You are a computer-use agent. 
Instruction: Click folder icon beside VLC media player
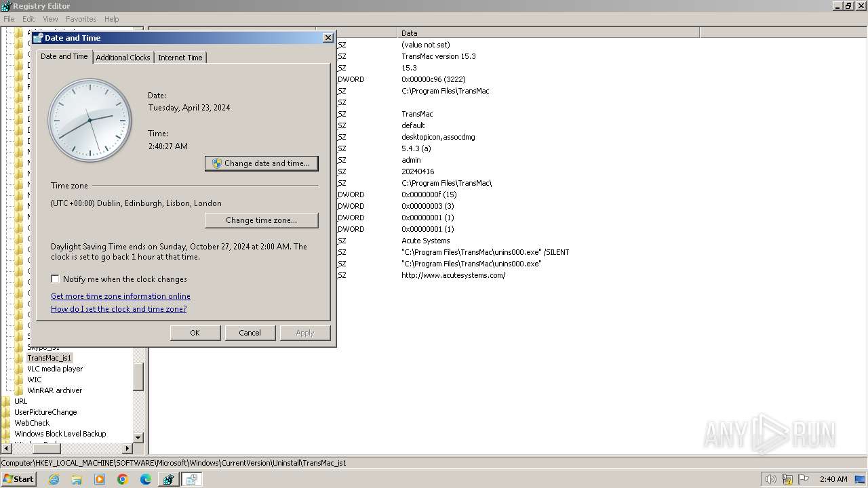[x=19, y=369]
